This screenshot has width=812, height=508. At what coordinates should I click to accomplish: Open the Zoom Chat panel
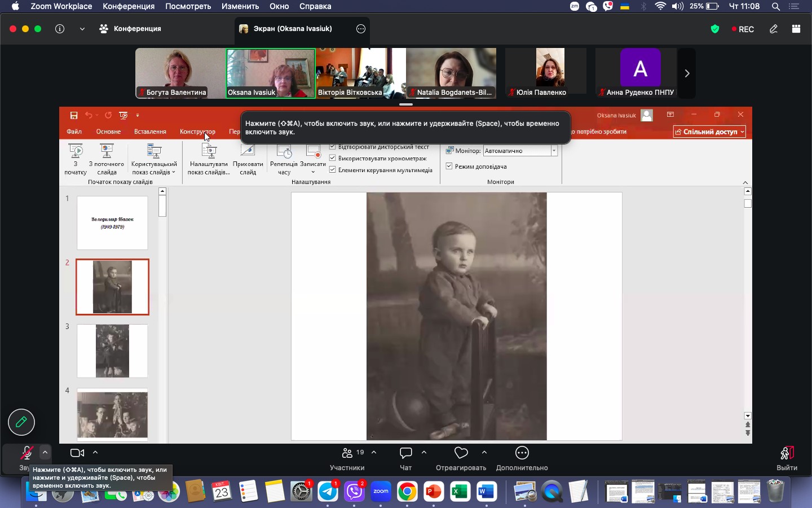click(x=406, y=454)
